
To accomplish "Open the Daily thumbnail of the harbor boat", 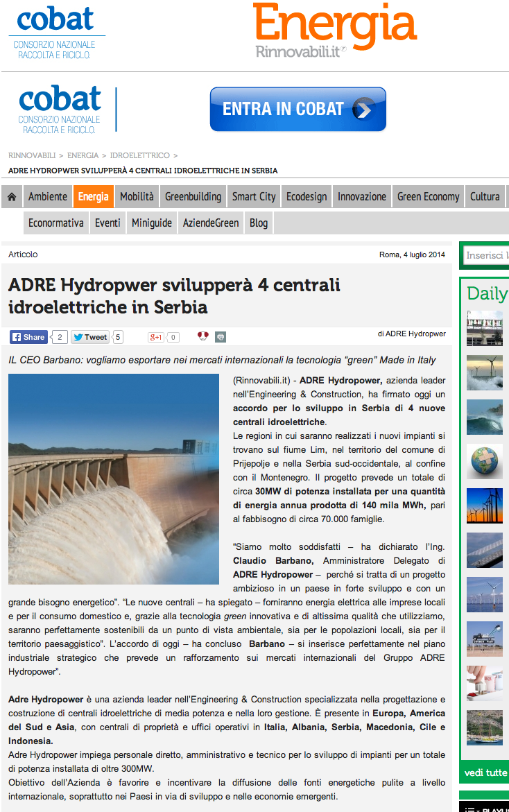I will tap(485, 727).
